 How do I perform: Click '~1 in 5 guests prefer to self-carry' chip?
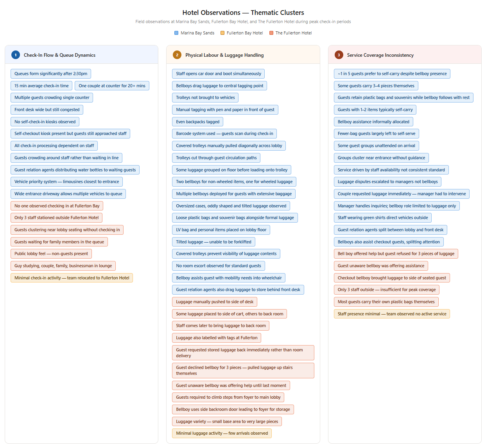pyautogui.click(x=391, y=74)
